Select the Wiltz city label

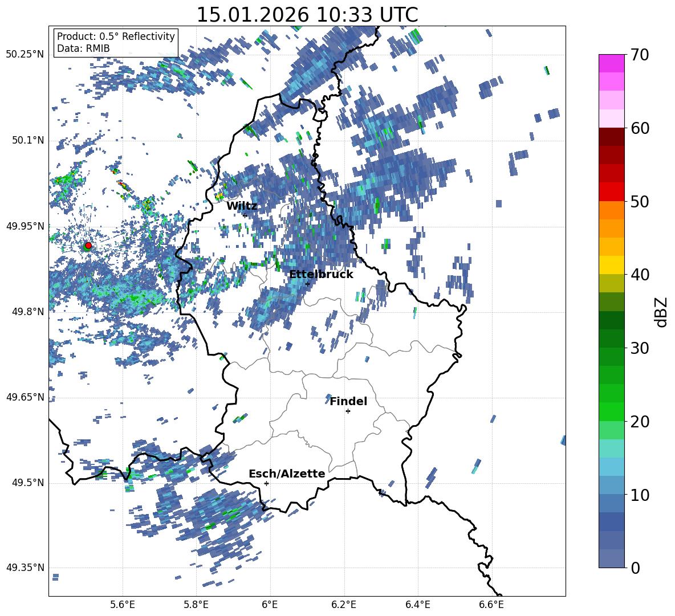[x=242, y=206]
